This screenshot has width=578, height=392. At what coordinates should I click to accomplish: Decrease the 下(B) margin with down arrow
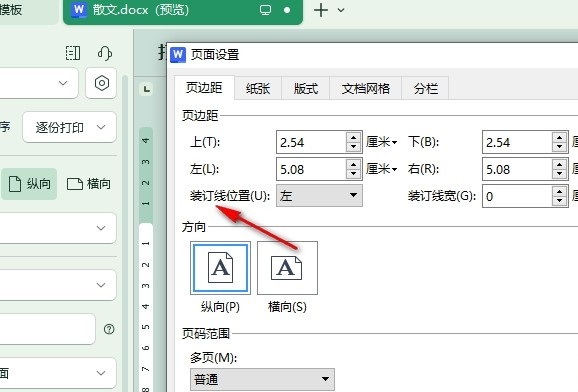(560, 147)
